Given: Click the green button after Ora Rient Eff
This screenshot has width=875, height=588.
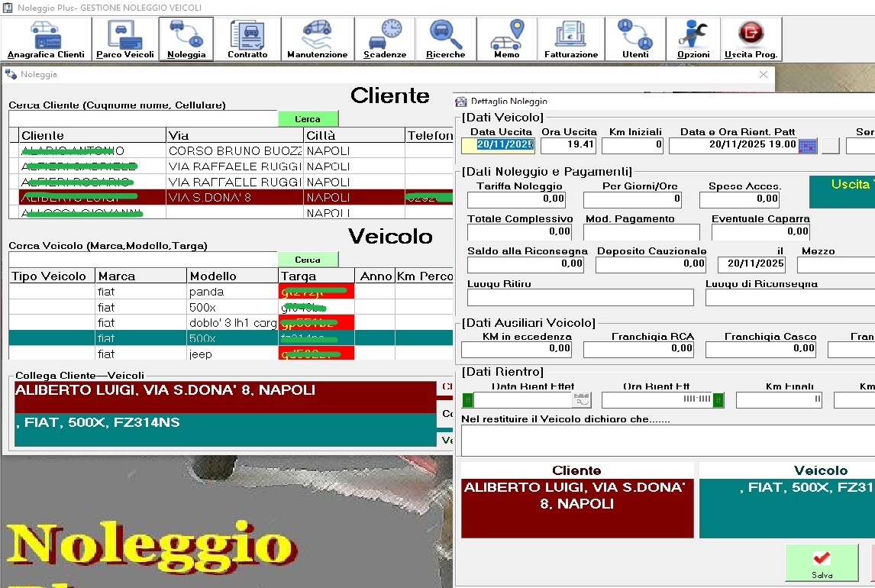Looking at the screenshot, I should pyautogui.click(x=718, y=399).
